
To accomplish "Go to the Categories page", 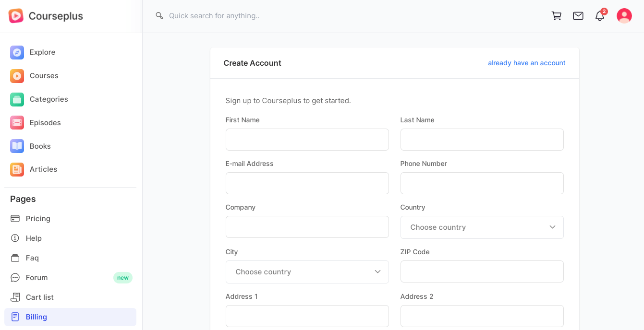I will click(x=49, y=99).
